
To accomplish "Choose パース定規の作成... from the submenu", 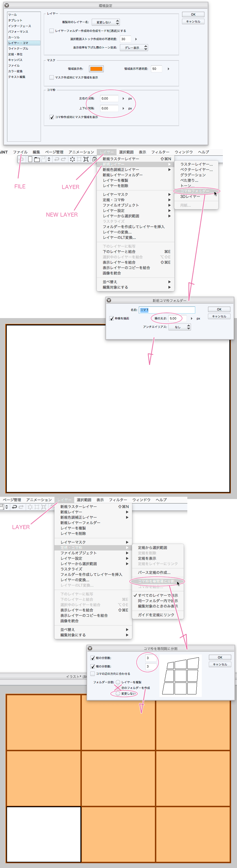I will pos(158,573).
